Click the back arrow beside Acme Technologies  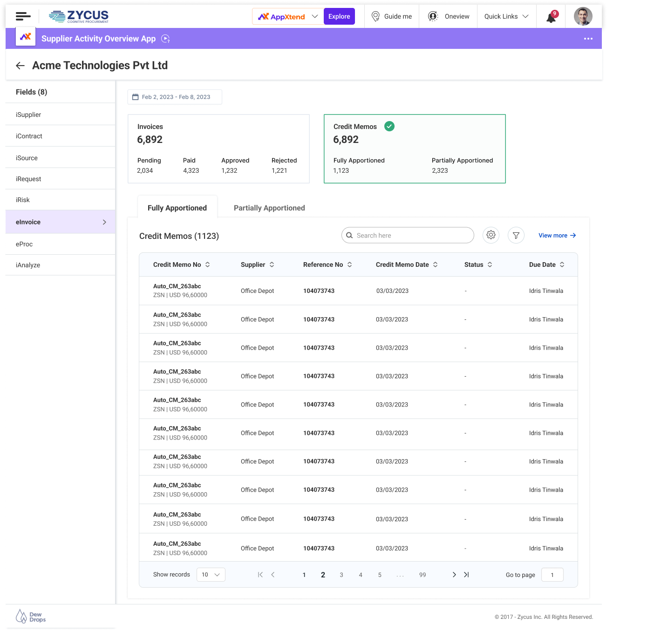(x=20, y=66)
